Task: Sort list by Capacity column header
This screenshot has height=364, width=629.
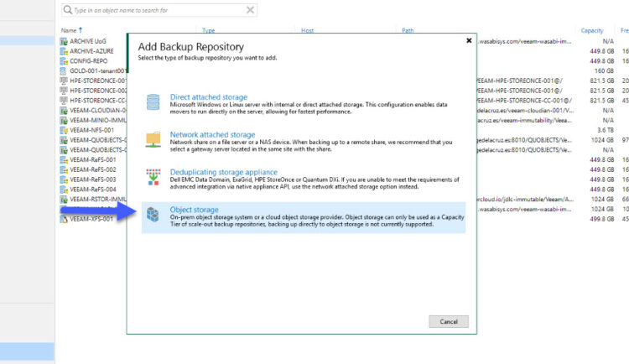Action: [x=592, y=30]
